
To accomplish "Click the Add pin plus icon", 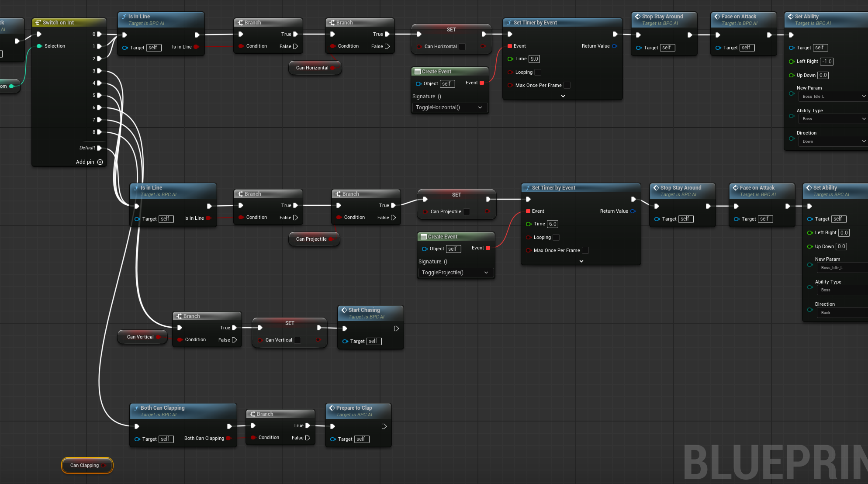I will [100, 162].
